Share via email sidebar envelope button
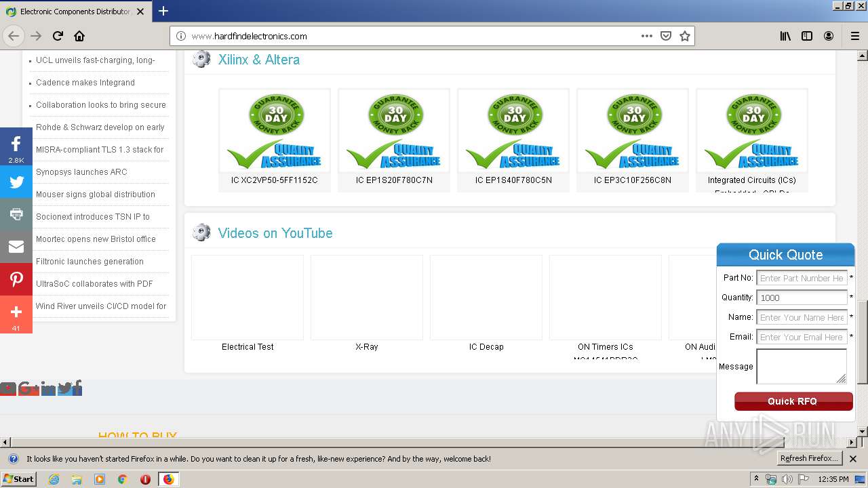The width and height of the screenshot is (868, 488). 16,247
